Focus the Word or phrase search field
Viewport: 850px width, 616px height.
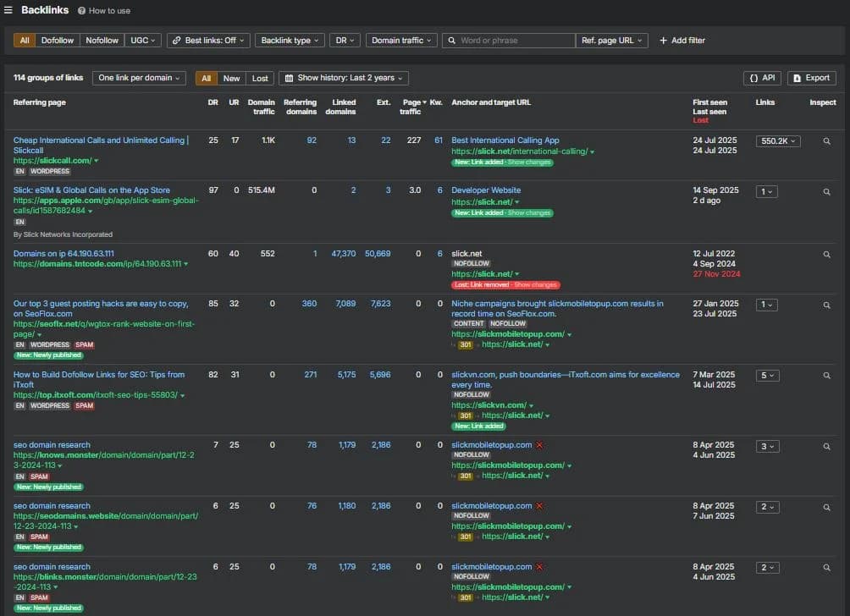(509, 41)
